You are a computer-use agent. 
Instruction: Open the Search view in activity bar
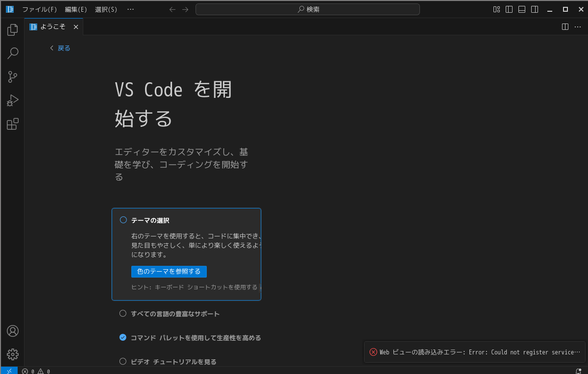coord(13,53)
